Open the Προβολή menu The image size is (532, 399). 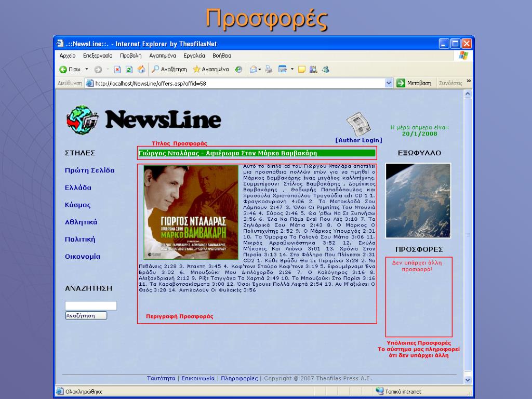pos(130,56)
